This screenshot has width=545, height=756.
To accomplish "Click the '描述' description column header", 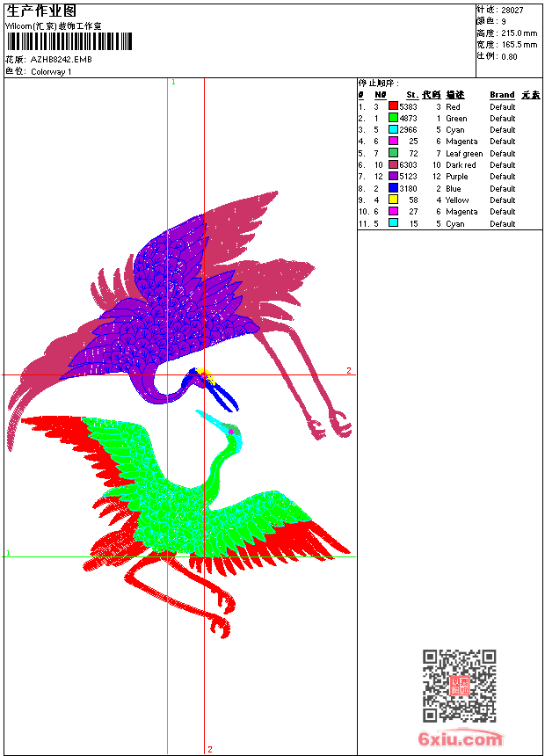I will pyautogui.click(x=454, y=95).
